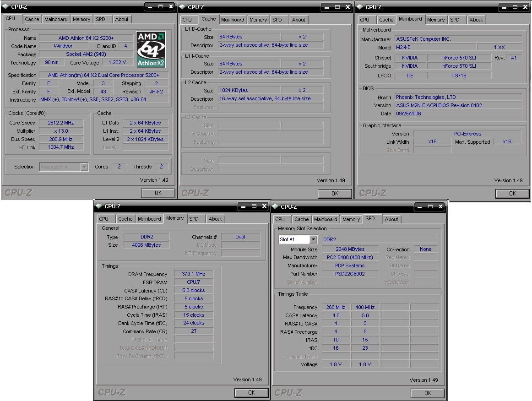The width and height of the screenshot is (532, 401).
Task: Click OK in the Mainboard tab window
Action: [512, 193]
